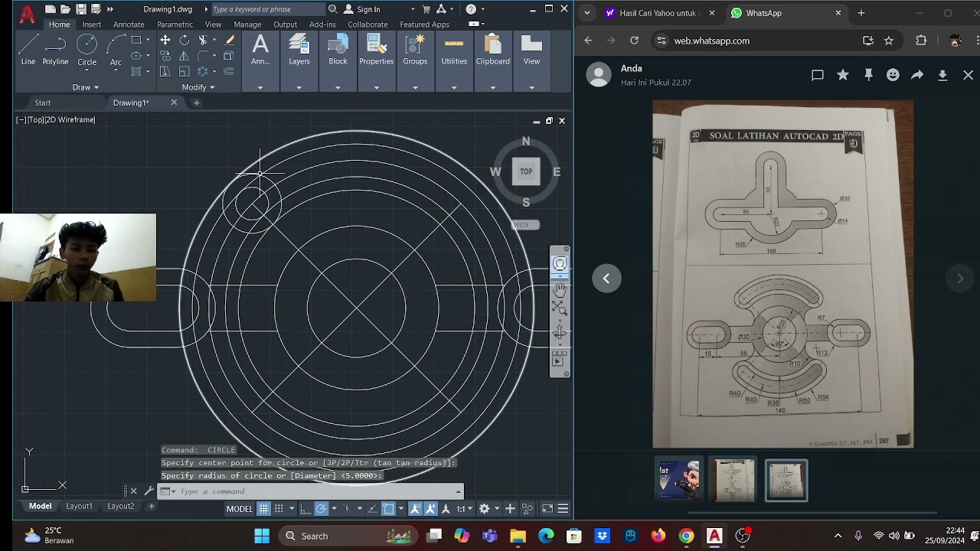
Task: Click the download icon in WhatsApp viewer
Action: [x=942, y=75]
